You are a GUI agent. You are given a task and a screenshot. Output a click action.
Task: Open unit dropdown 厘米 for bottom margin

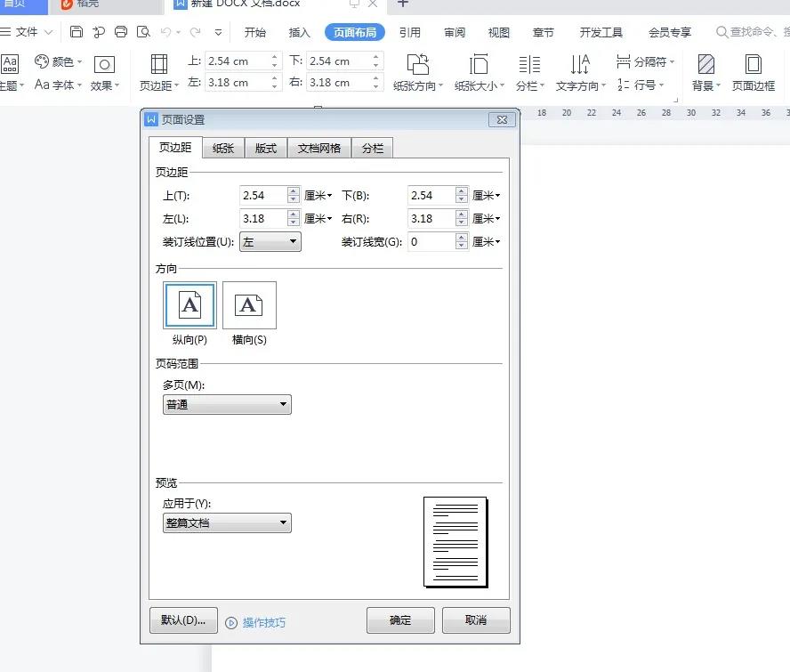point(487,195)
